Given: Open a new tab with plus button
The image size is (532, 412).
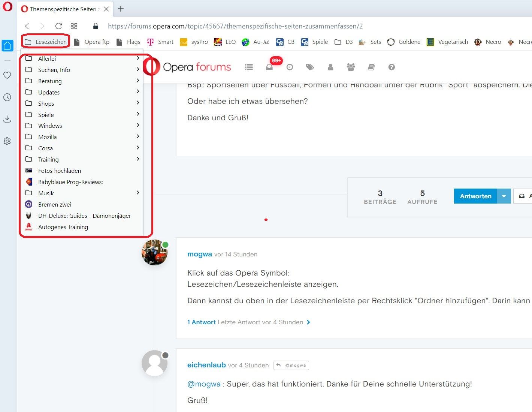Looking at the screenshot, I should click(120, 9).
